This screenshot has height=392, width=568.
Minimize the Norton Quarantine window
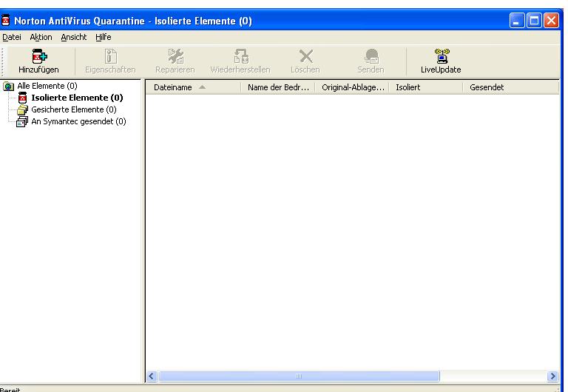[517, 20]
